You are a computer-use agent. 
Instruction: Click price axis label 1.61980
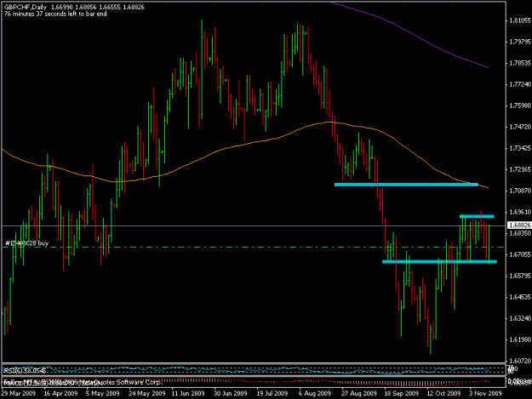[519, 339]
